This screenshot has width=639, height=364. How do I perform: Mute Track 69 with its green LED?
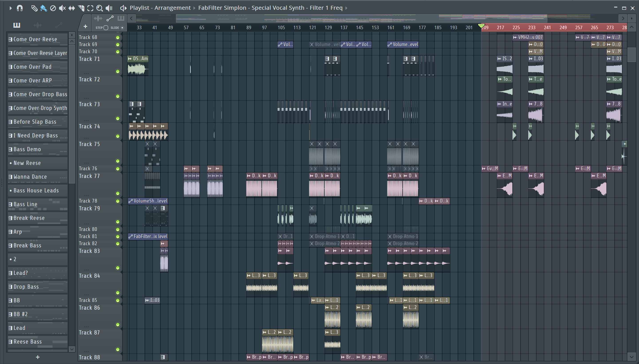coord(118,45)
